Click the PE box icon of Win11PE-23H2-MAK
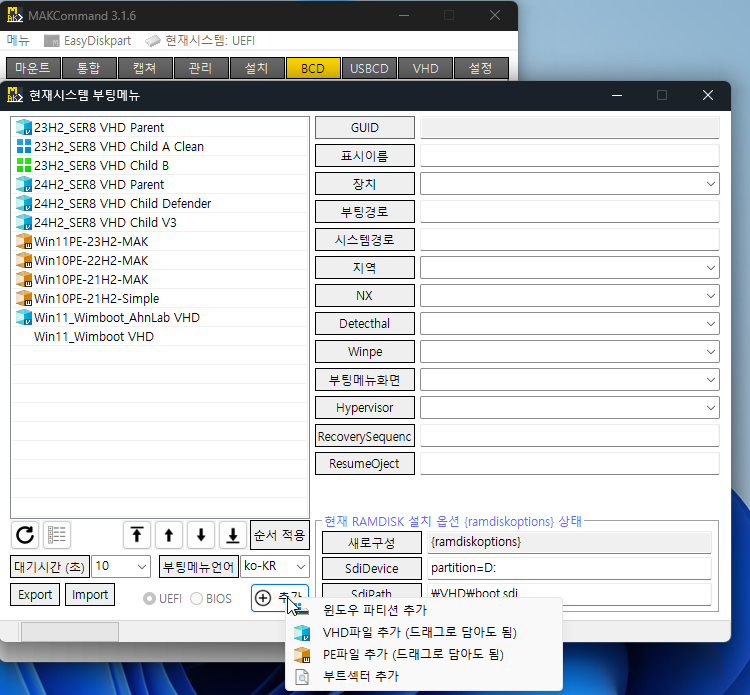Viewport: 750px width, 695px height. click(23, 241)
